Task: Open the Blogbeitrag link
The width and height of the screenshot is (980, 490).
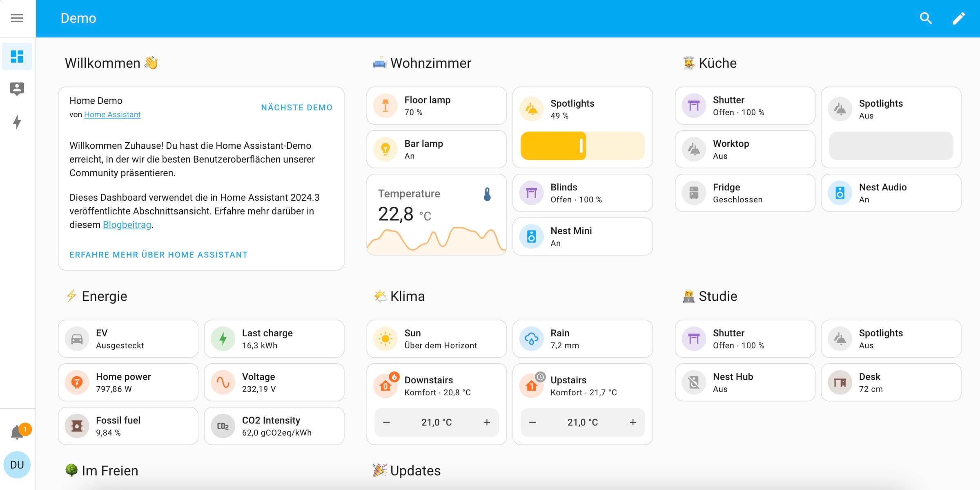Action: 127,225
